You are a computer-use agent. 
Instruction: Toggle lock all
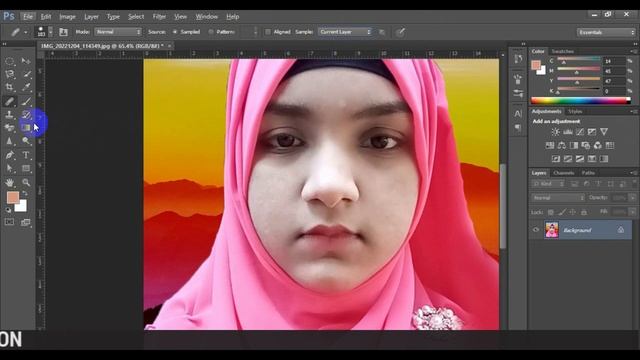(584, 212)
